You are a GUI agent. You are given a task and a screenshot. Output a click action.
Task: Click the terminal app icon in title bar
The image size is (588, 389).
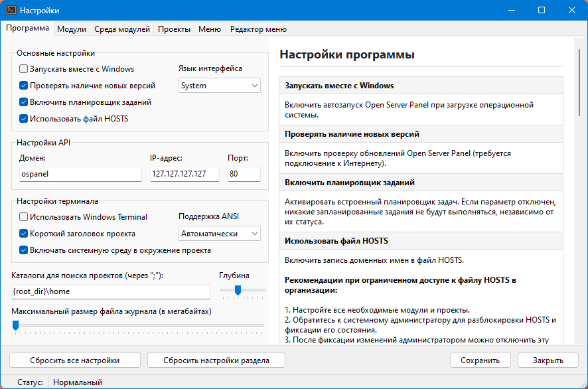coord(11,11)
